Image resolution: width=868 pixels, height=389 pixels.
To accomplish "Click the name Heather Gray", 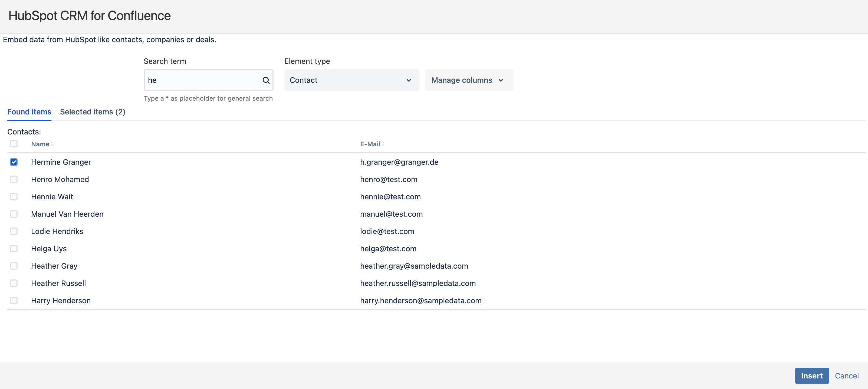I will coord(54,266).
